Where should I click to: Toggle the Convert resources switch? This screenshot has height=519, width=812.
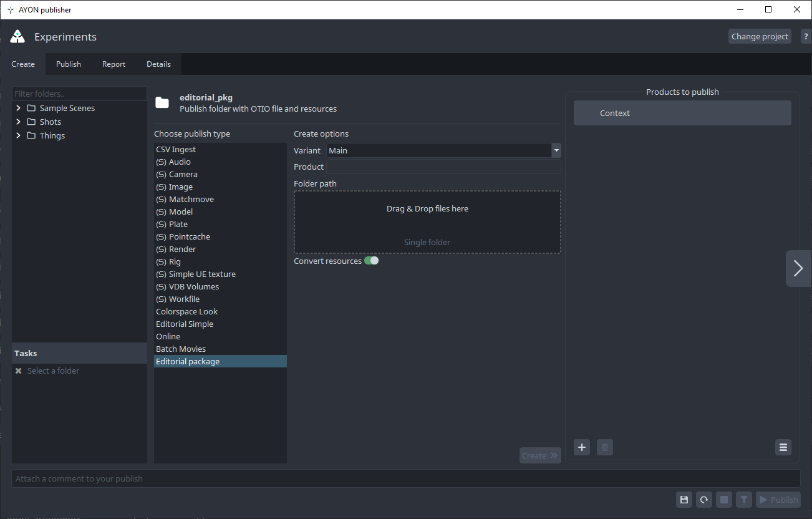click(x=371, y=261)
